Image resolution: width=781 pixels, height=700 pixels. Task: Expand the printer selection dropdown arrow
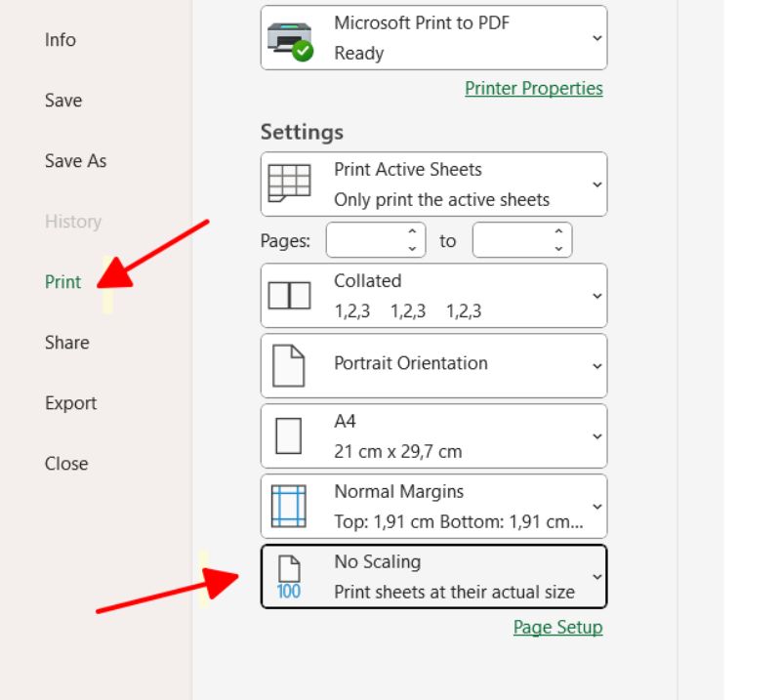596,38
